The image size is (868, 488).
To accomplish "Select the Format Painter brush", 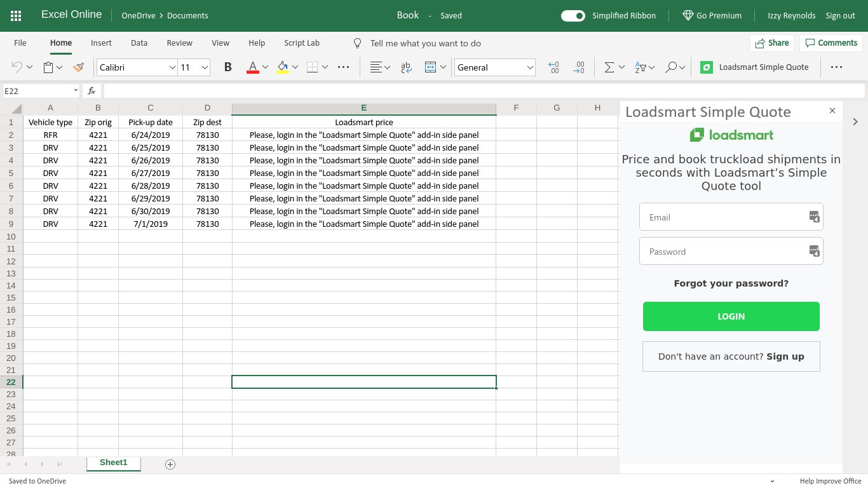I will click(79, 67).
